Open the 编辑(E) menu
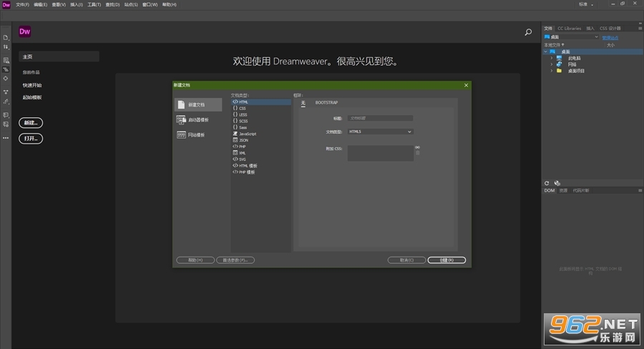644x349 pixels. [x=40, y=4]
